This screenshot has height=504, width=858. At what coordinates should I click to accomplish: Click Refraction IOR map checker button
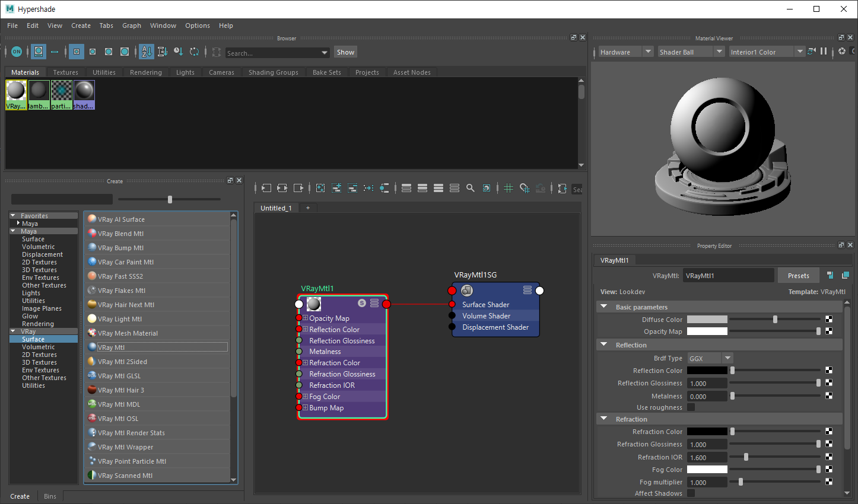coord(829,457)
